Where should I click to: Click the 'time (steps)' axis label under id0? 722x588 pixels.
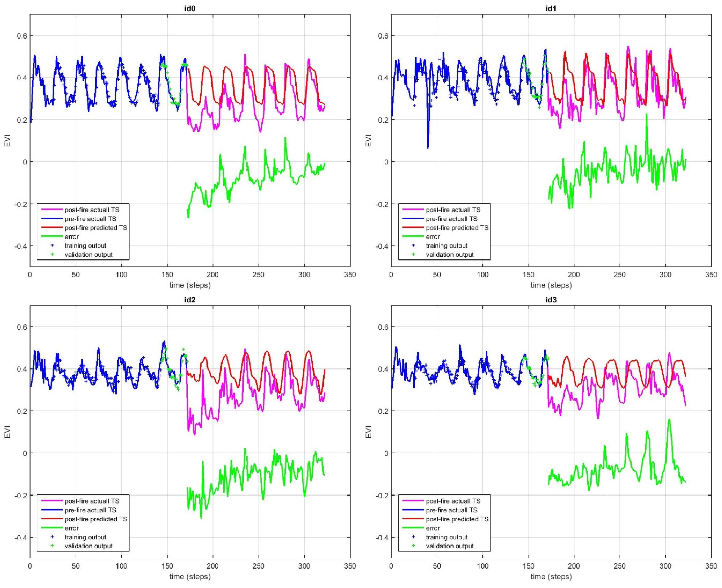(x=190, y=285)
